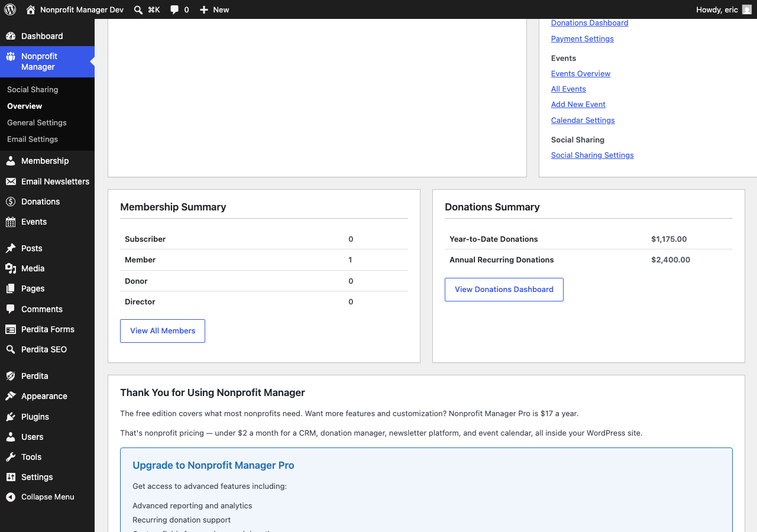Open General Settings submenu item
This screenshot has width=757, height=532.
37,122
